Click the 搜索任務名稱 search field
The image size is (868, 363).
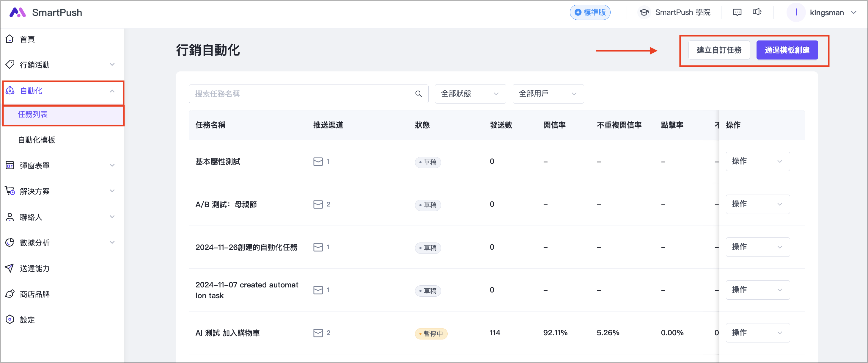[302, 94]
